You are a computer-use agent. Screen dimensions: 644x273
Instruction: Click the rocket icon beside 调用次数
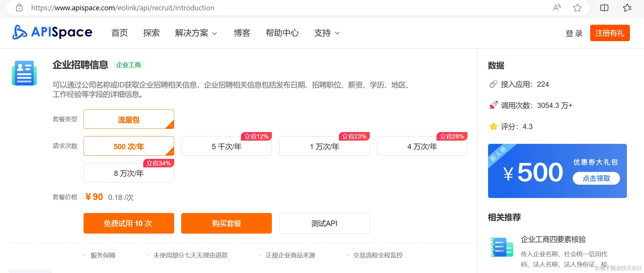pos(493,105)
